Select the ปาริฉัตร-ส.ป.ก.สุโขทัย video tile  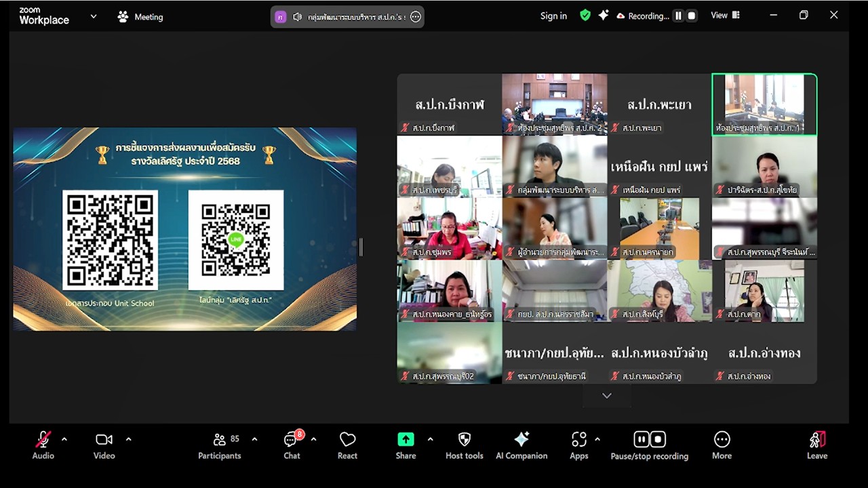click(764, 167)
